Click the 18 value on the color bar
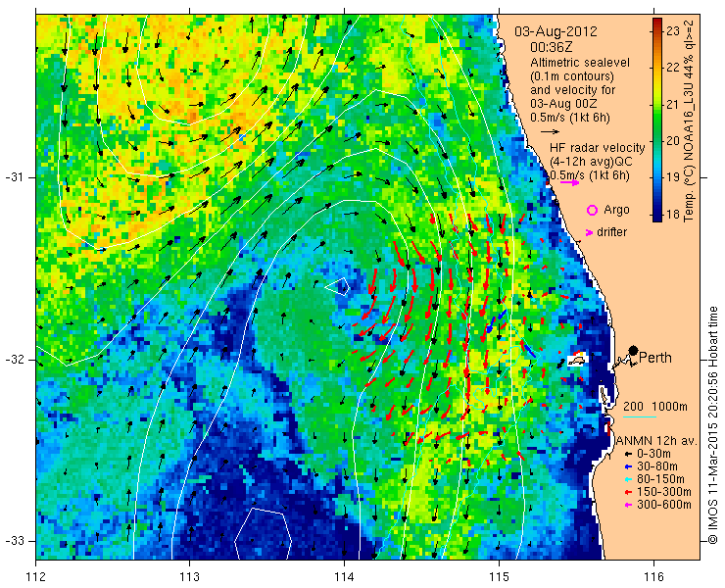This screenshot has width=725, height=588. [674, 215]
